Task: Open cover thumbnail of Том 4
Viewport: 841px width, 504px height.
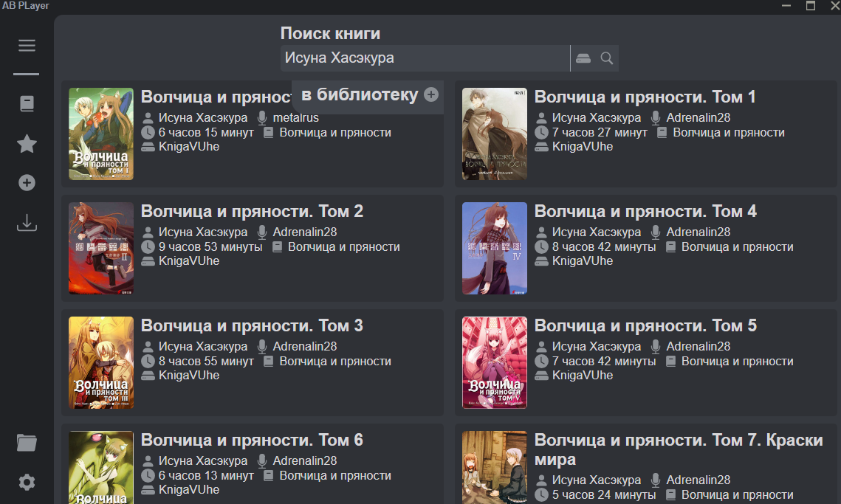Action: (x=495, y=248)
